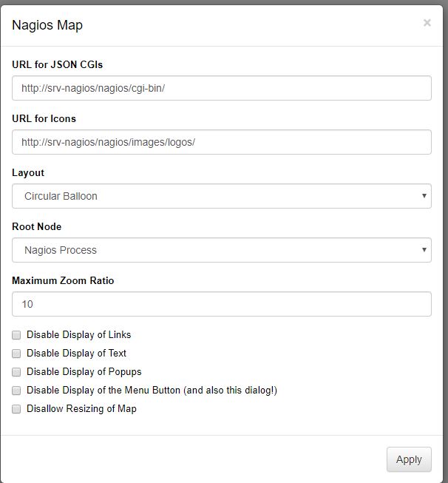Enable Disallow Resizing of Map checkbox
Image resolution: width=448 pixels, height=483 pixels.
coord(16,409)
